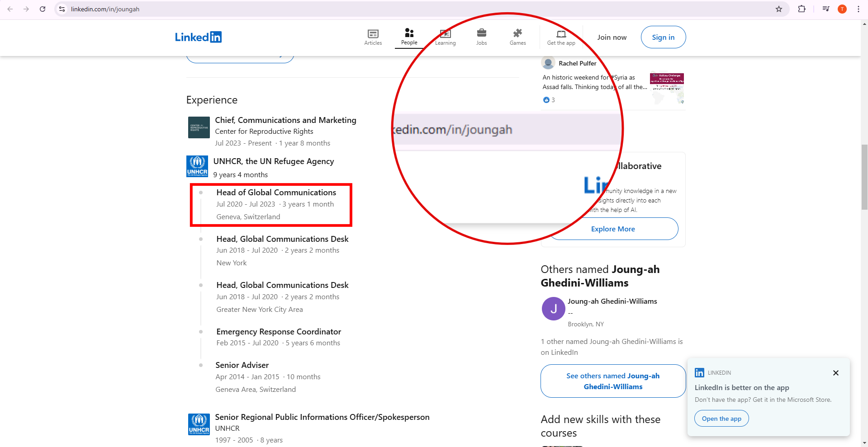Click the Open the app button

pyautogui.click(x=721, y=419)
